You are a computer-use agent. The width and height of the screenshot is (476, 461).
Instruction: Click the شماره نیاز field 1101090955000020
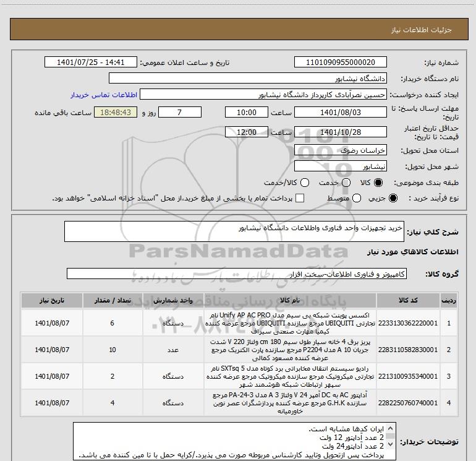coord(340,62)
